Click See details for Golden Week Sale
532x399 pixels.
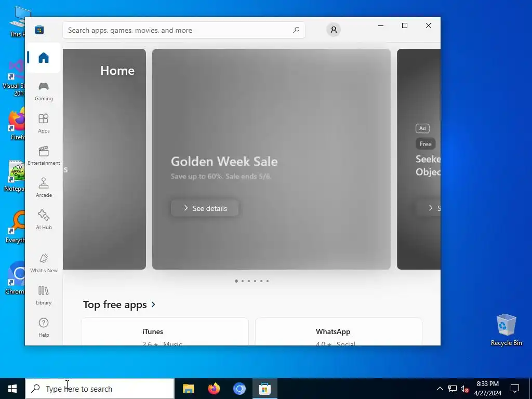[205, 208]
